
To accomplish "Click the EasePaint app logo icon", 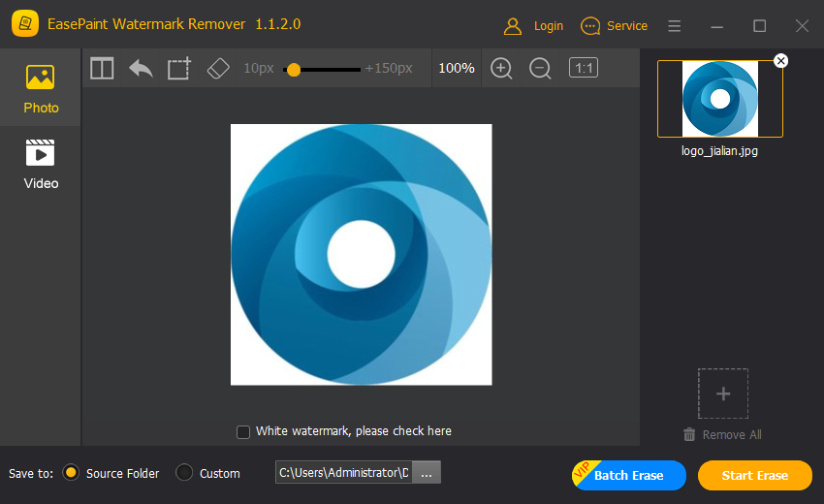I will click(24, 23).
